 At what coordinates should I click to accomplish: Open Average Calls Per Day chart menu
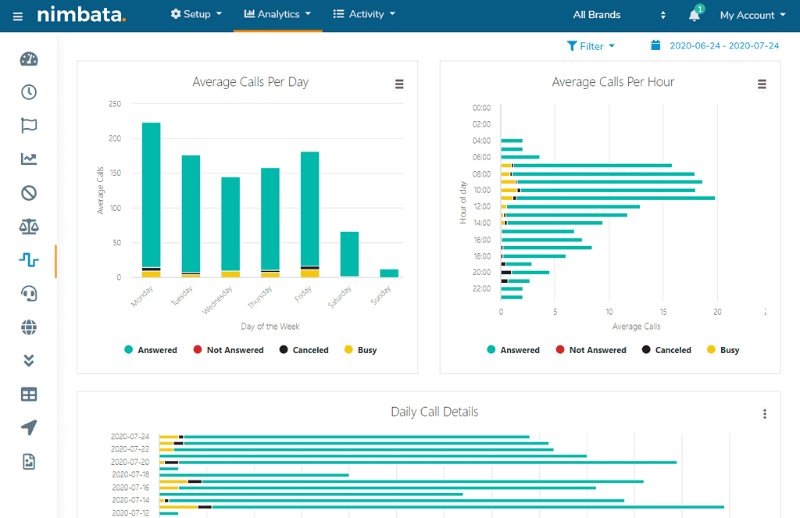click(x=399, y=84)
